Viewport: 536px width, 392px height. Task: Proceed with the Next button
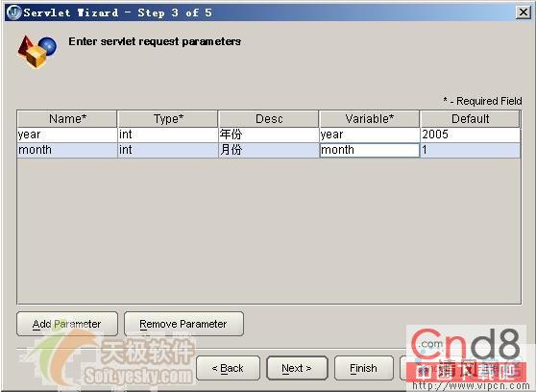click(297, 368)
